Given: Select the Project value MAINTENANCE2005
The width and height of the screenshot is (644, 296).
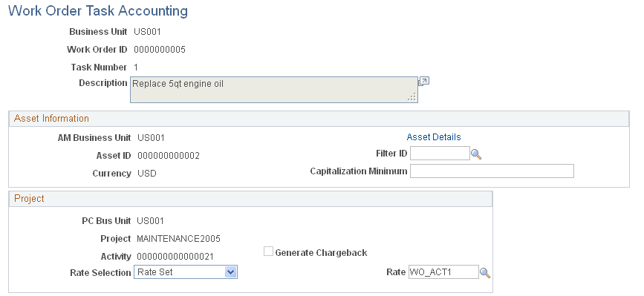Looking at the screenshot, I should [x=179, y=239].
